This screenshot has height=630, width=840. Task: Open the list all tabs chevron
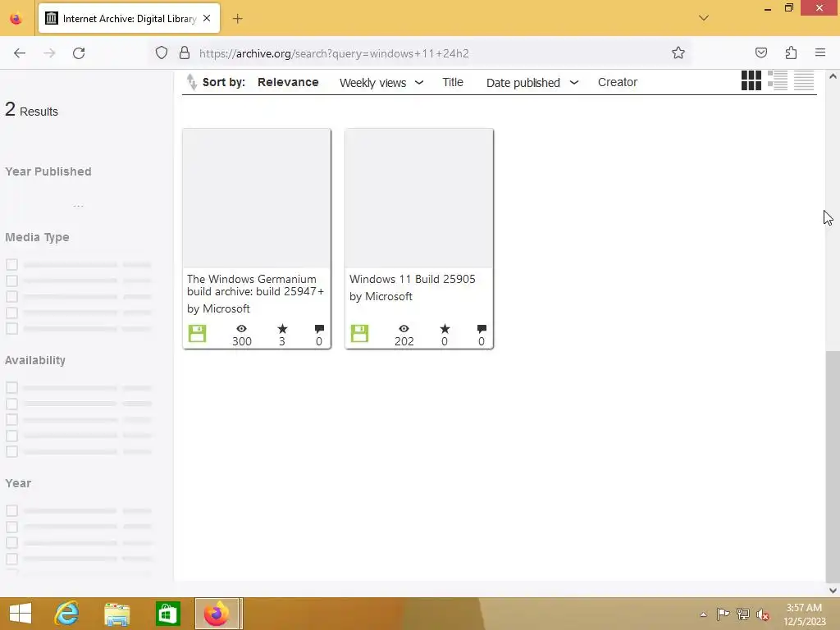click(704, 18)
